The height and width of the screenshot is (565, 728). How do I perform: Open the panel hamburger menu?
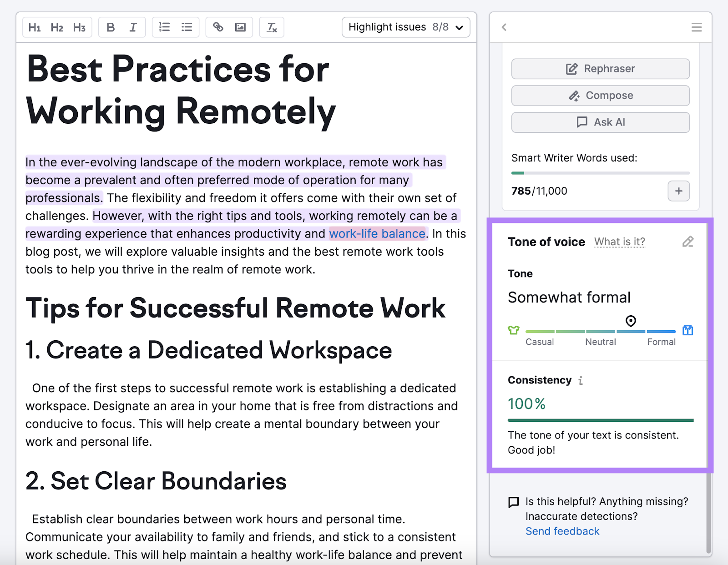coord(696,27)
